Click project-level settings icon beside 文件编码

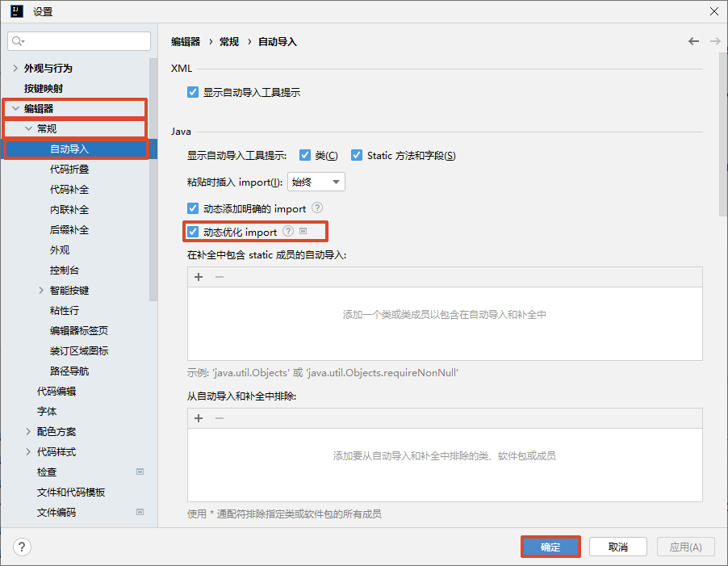click(x=140, y=512)
